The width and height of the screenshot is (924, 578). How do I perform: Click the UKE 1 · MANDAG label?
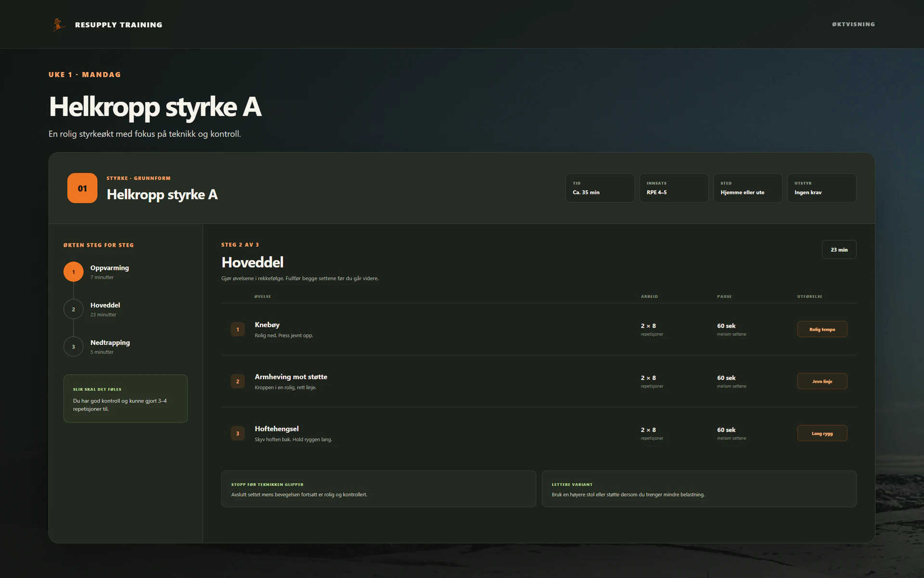[x=85, y=75]
